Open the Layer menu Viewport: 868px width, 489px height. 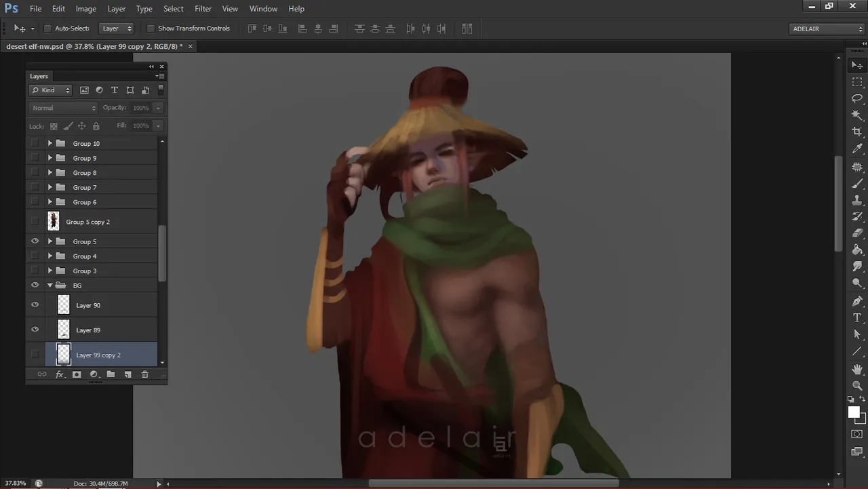pyautogui.click(x=117, y=9)
